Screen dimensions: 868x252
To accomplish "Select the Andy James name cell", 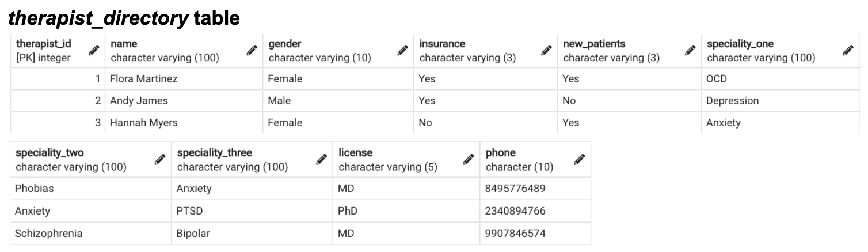I will tap(139, 101).
